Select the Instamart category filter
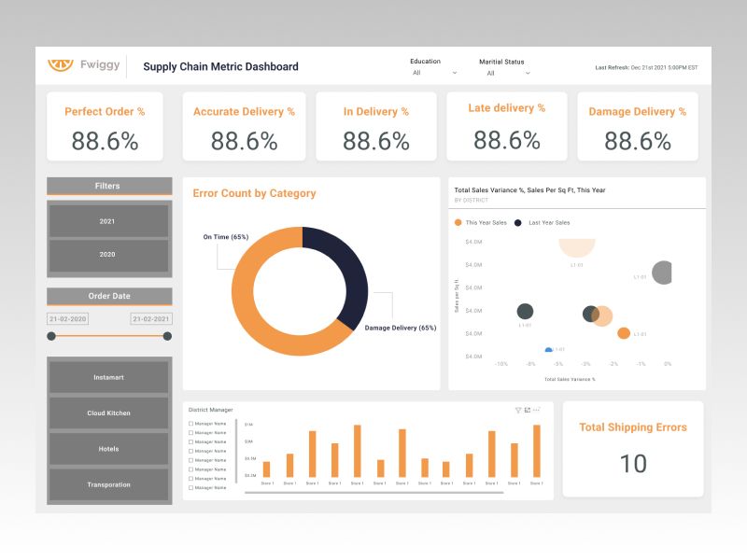 pos(107,377)
